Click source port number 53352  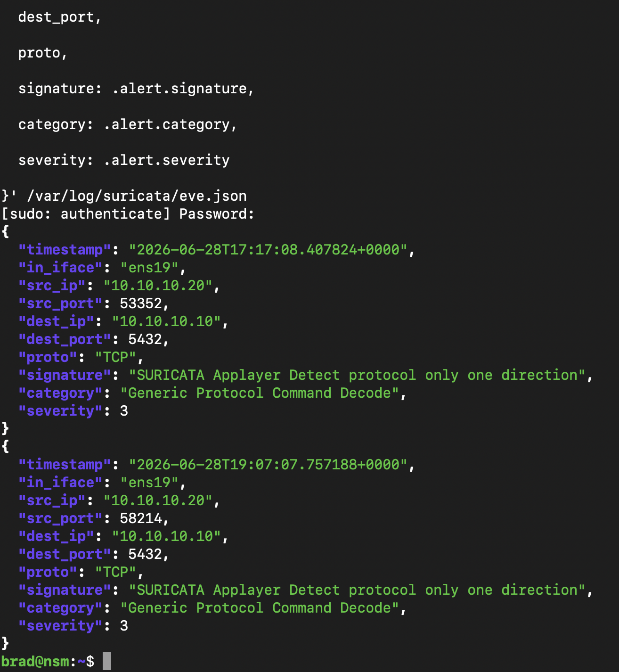(x=141, y=303)
